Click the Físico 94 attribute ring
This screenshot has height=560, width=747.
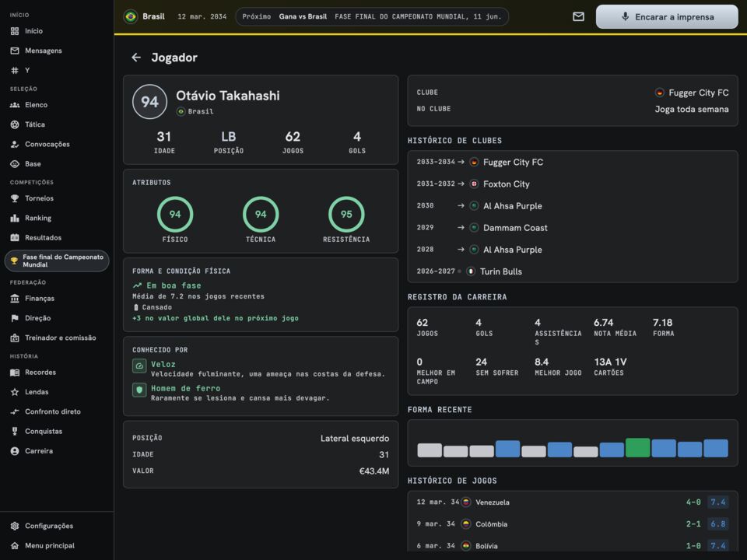pos(175,215)
